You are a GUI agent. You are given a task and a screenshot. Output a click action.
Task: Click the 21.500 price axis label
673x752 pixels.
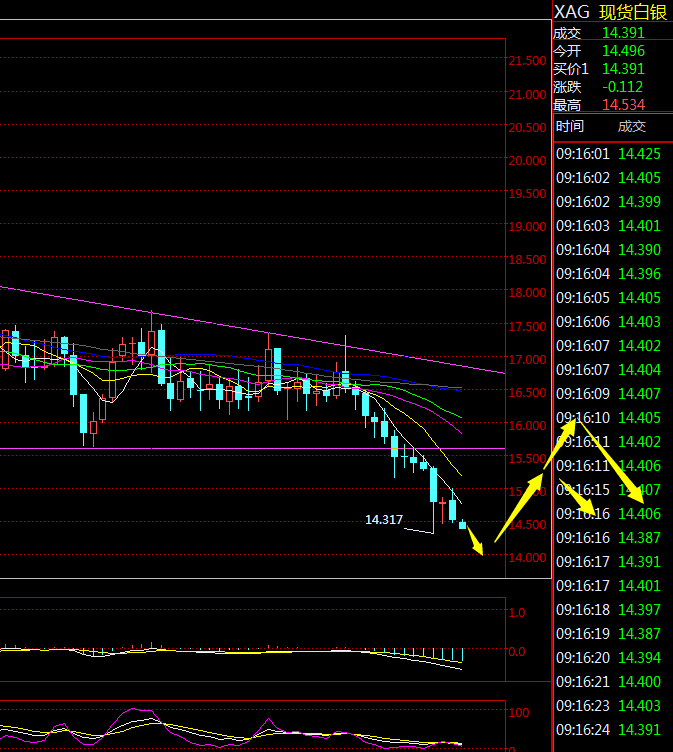(527, 61)
